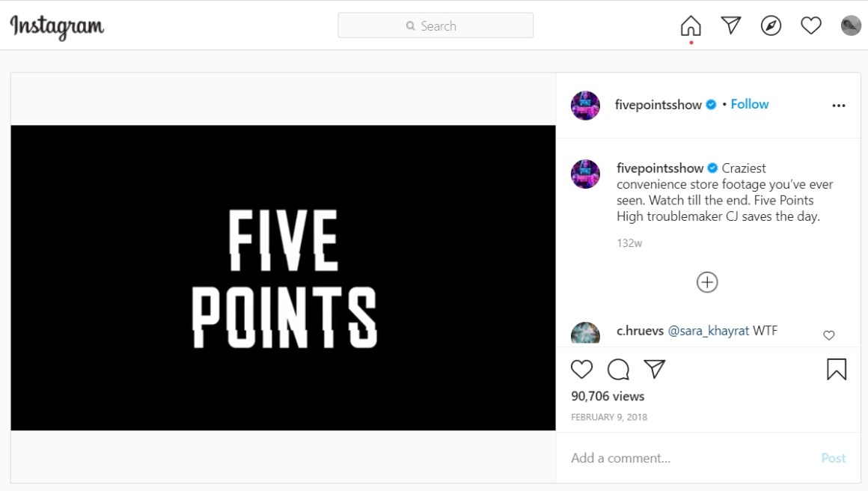The image size is (868, 491).
Task: Load more comments with plus circle
Action: tap(707, 282)
